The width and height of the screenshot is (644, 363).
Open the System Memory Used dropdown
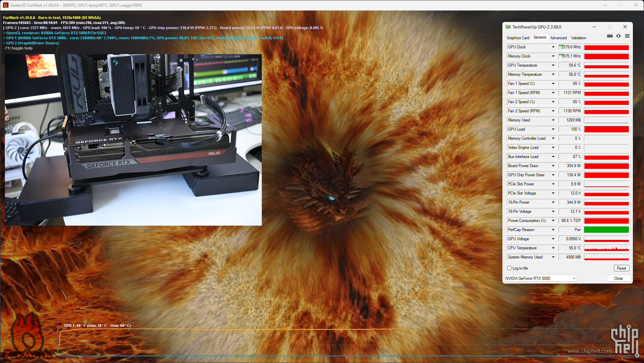pos(553,257)
